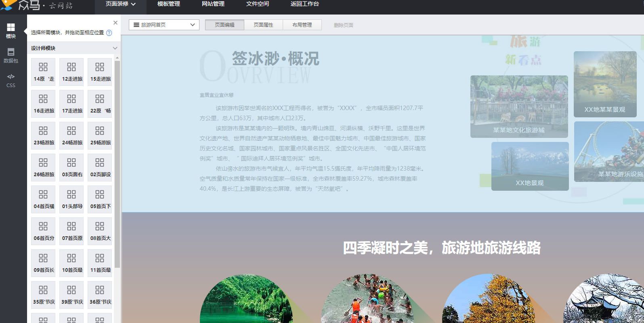Open the 文件空间 menu
The width and height of the screenshot is (644, 323).
[258, 4]
